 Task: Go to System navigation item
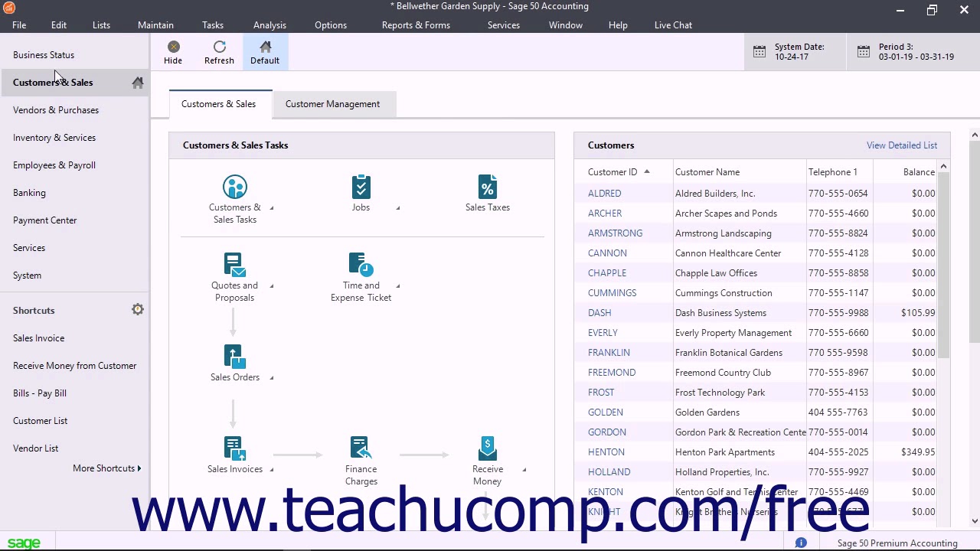point(27,275)
